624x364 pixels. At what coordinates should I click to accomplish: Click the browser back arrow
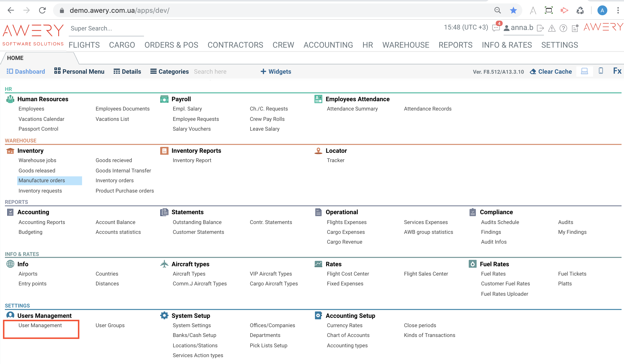click(x=11, y=10)
